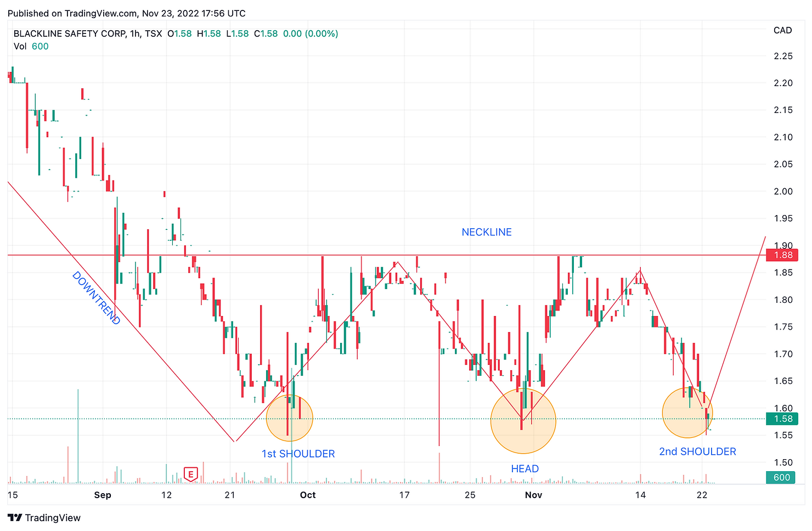This screenshot has height=531, width=812.
Task: Click the TradingView logo at bottom left
Action: pyautogui.click(x=44, y=517)
